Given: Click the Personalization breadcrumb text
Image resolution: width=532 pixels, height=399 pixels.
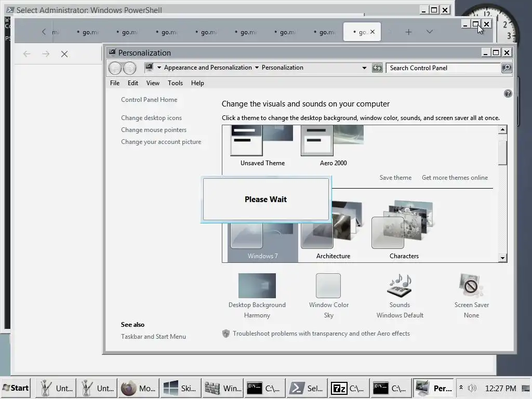Looking at the screenshot, I should (x=282, y=68).
